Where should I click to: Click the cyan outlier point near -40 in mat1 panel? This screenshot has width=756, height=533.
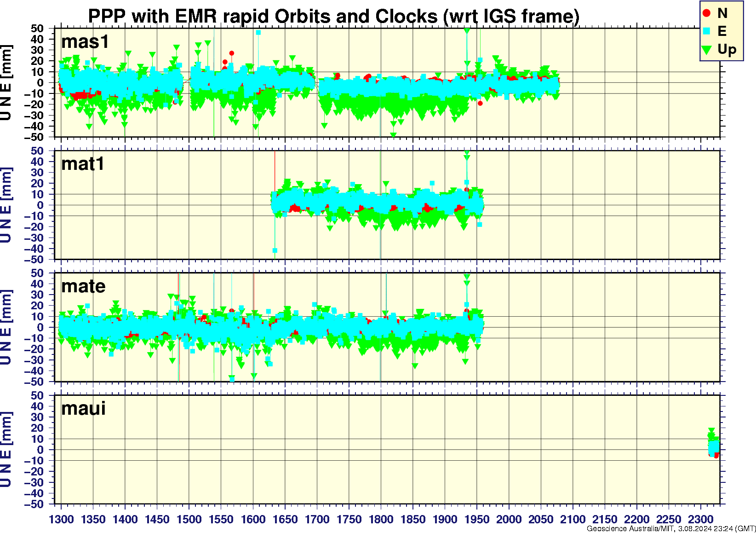coord(275,251)
